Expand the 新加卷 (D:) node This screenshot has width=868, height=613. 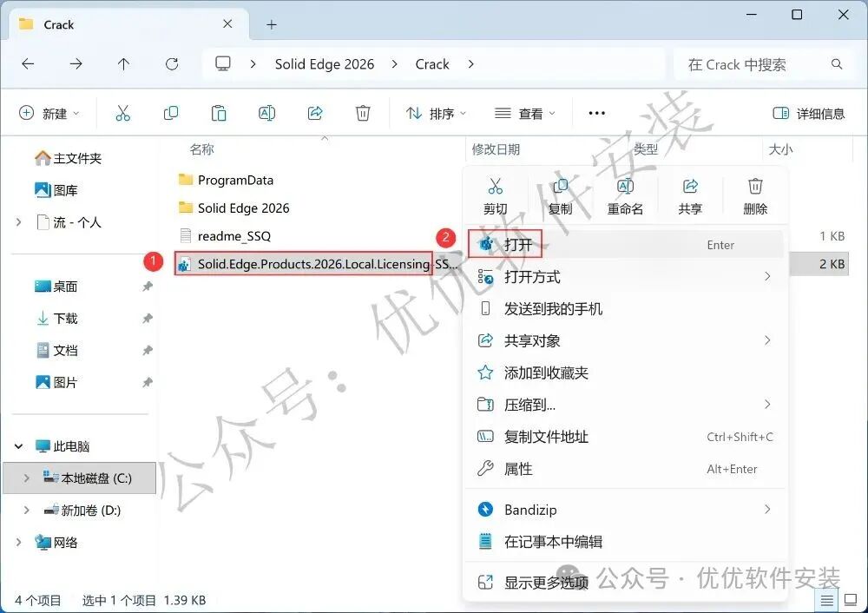26,510
